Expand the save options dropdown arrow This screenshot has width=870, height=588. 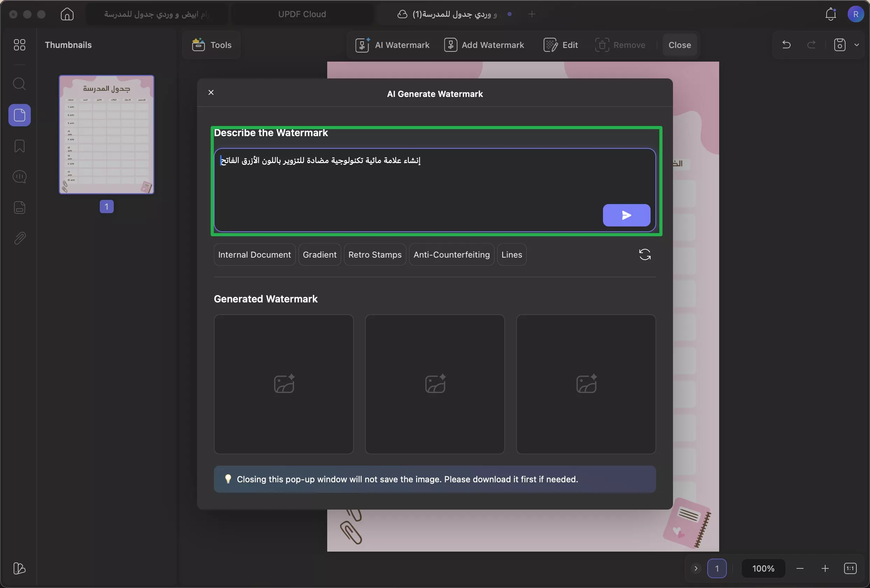tap(856, 45)
